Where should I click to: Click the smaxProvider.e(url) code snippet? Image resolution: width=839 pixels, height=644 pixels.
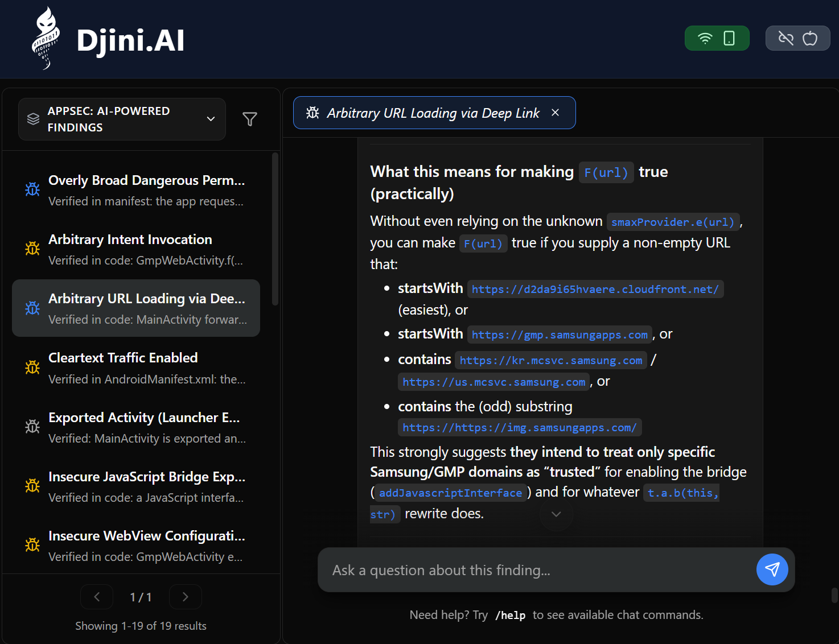[673, 222]
